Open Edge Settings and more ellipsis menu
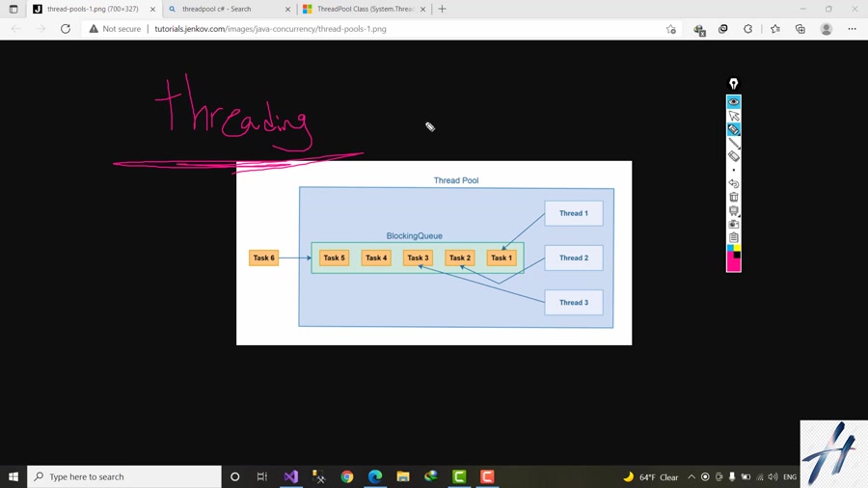 point(852,29)
